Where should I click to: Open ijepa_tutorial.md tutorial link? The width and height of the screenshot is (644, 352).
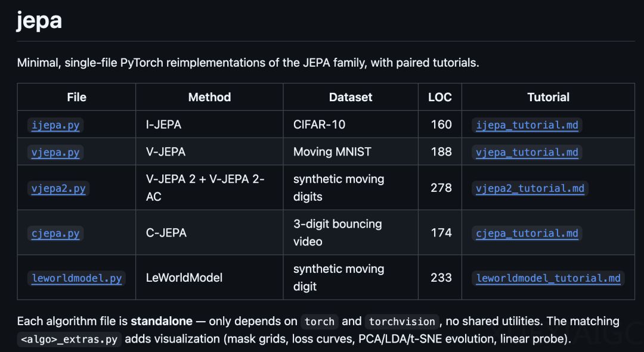pyautogui.click(x=527, y=124)
